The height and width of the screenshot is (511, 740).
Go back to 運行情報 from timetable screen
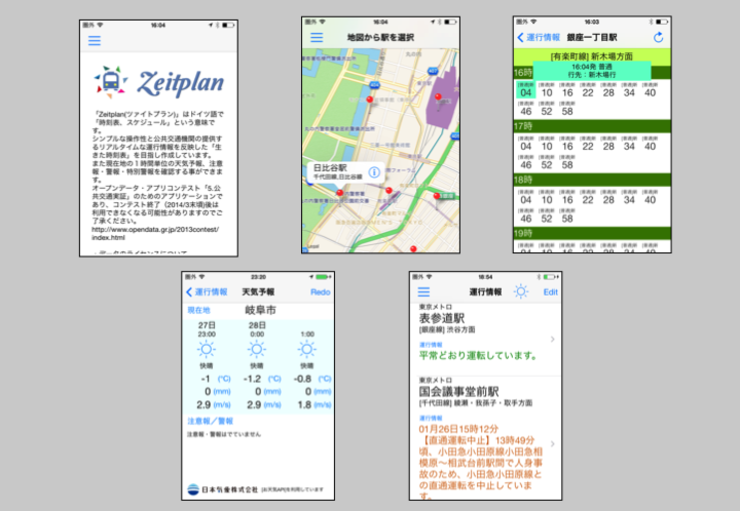point(538,37)
